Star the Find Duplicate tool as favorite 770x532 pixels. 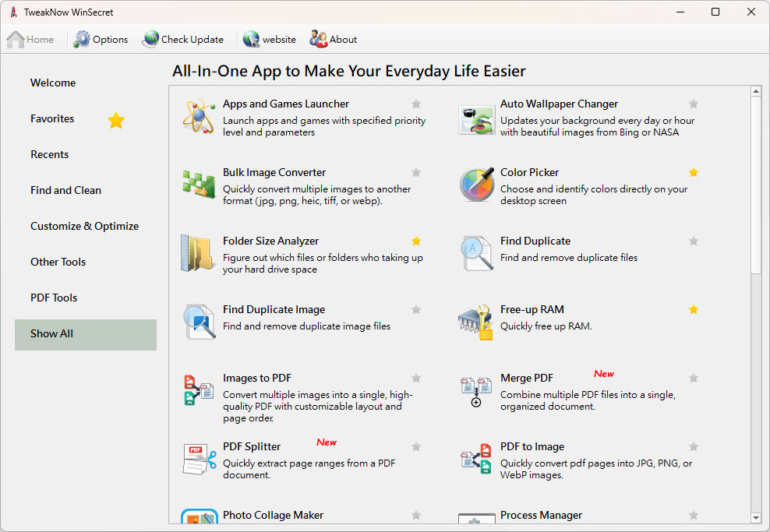tap(694, 241)
